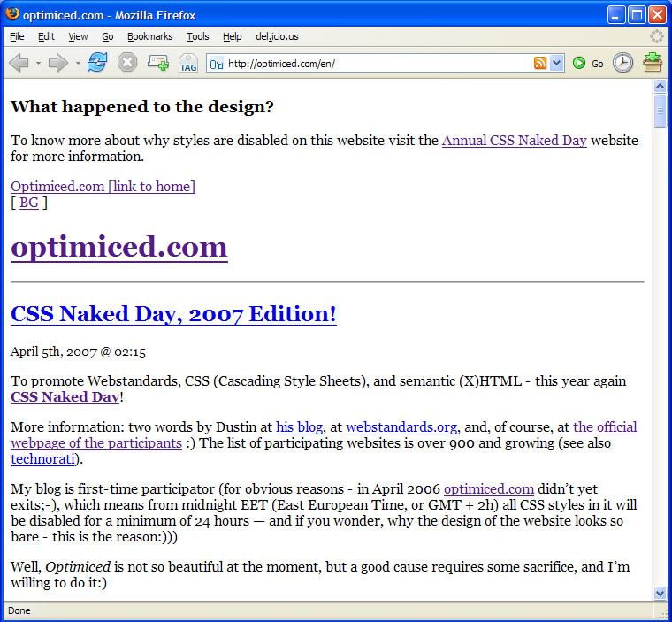Click the 'Done' status bar text
The image size is (672, 622).
[x=19, y=610]
